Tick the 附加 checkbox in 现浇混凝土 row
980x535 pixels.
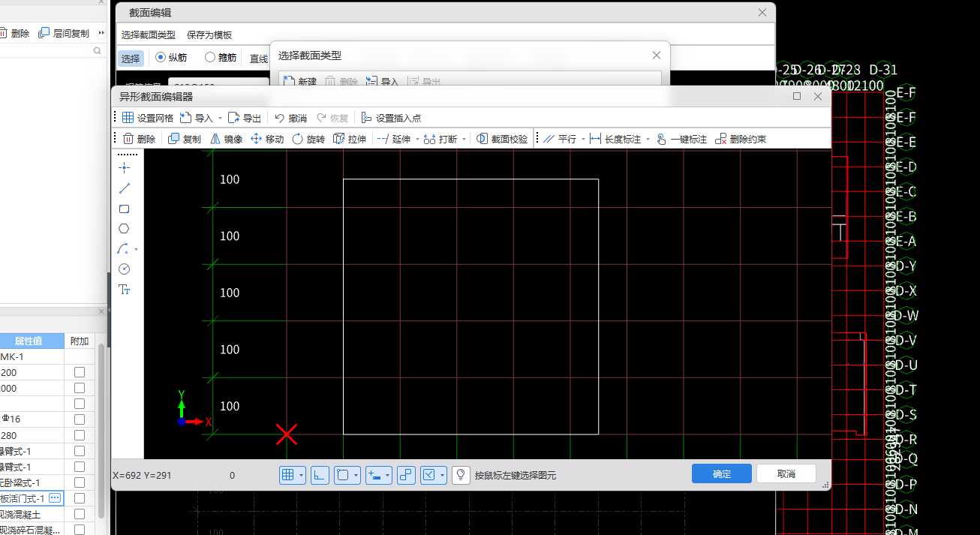pos(80,514)
